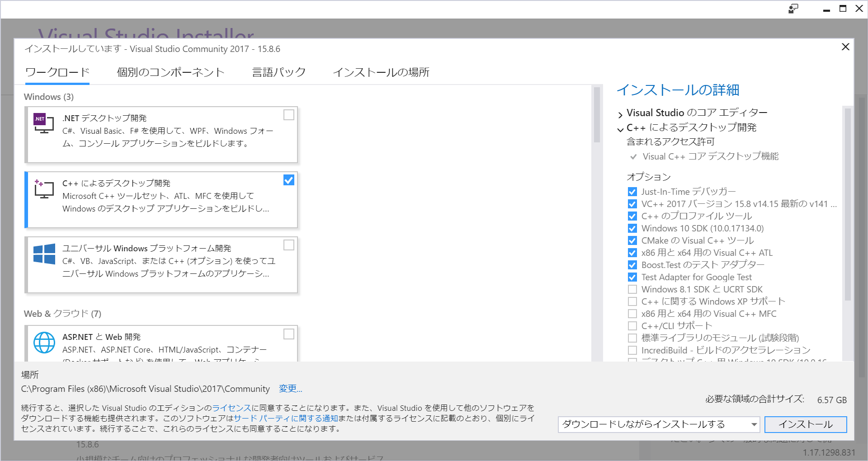Uncheck CMake の Visual C++ ツール option
The image size is (868, 461).
(x=632, y=240)
